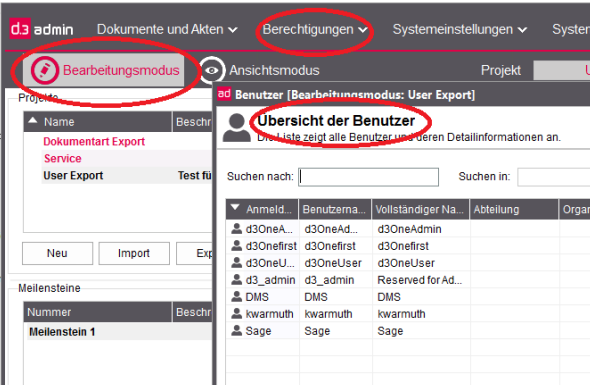Click user icon of d3OneA... row
The height and width of the screenshot is (385, 590).
pos(236,228)
